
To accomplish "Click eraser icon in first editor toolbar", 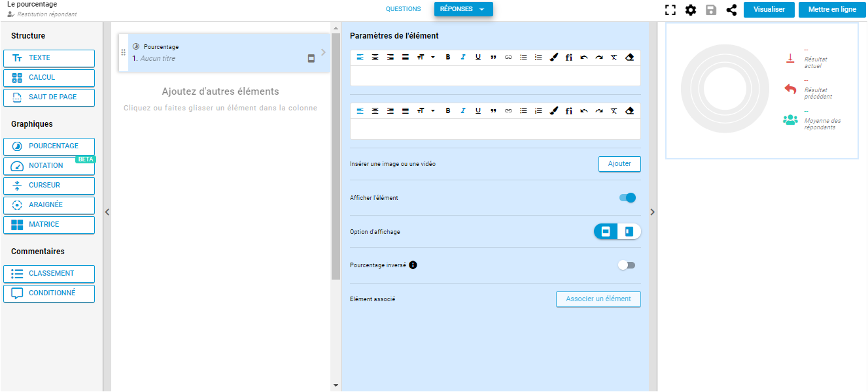I will pyautogui.click(x=629, y=57).
